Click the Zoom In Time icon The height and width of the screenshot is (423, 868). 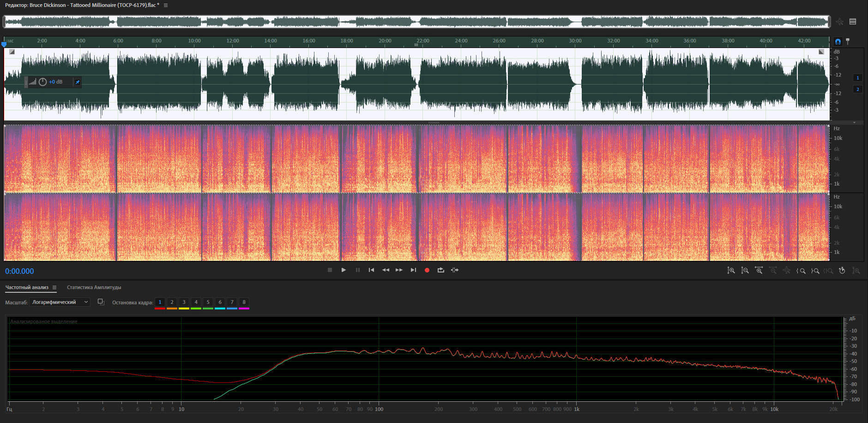point(759,271)
